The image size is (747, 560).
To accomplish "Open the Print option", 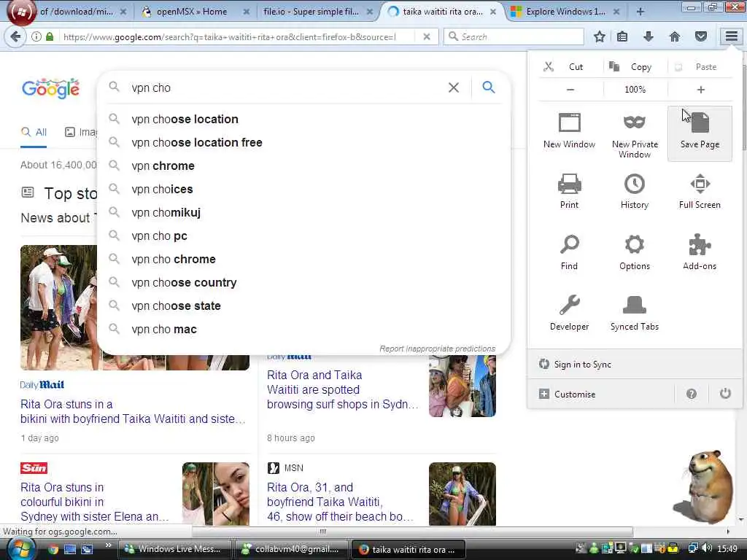I will click(569, 192).
